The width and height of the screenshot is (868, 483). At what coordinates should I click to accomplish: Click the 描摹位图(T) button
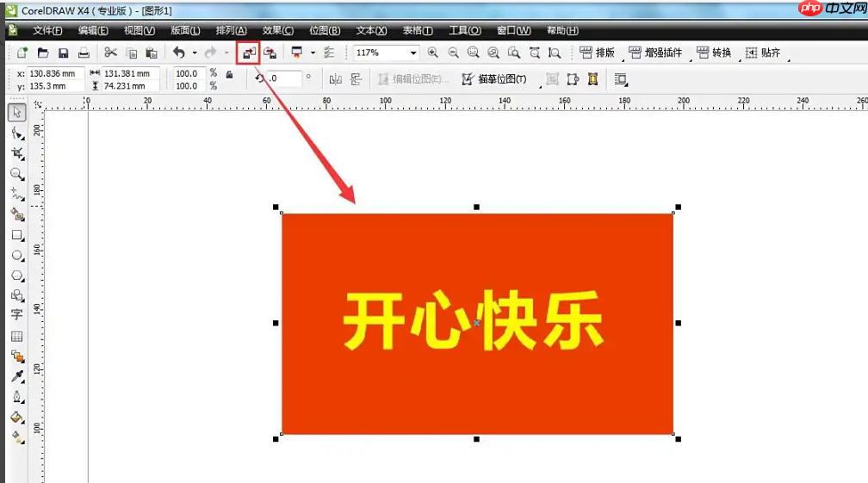(493, 79)
